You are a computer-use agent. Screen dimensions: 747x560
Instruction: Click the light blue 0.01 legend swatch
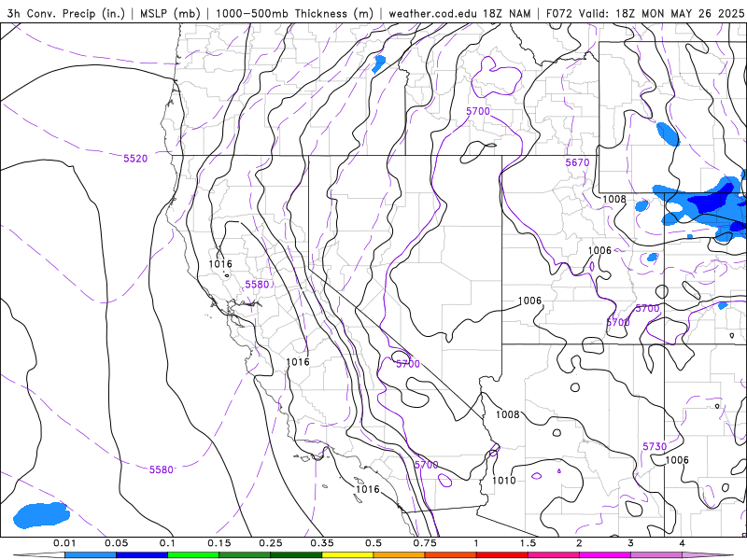[x=91, y=555]
